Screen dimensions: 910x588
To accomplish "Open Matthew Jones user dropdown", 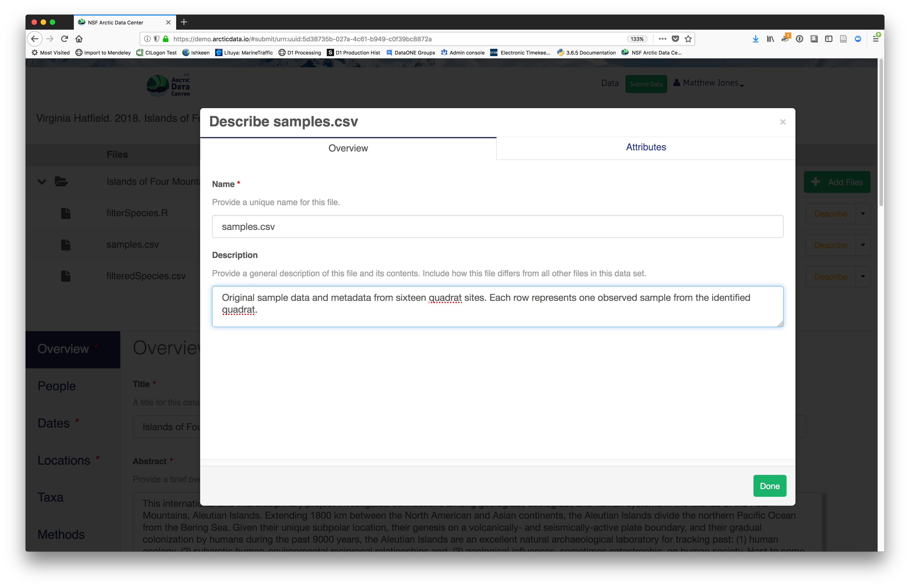I will click(x=711, y=83).
